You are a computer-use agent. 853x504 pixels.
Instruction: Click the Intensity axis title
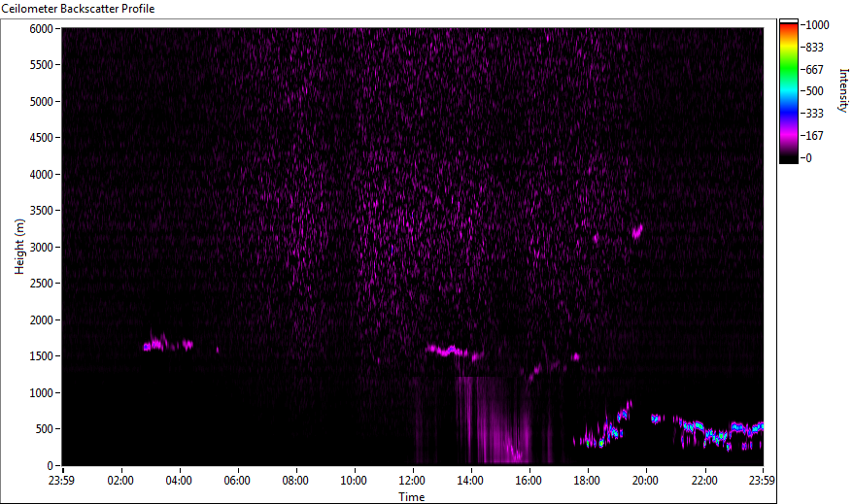tap(843, 90)
